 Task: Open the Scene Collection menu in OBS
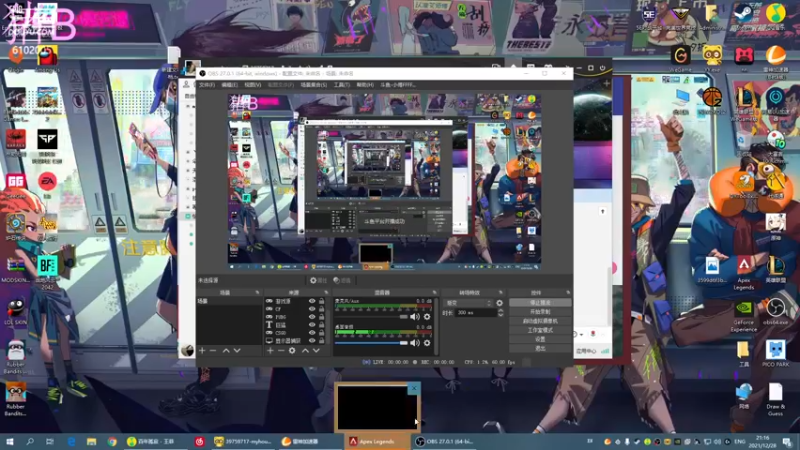click(314, 85)
